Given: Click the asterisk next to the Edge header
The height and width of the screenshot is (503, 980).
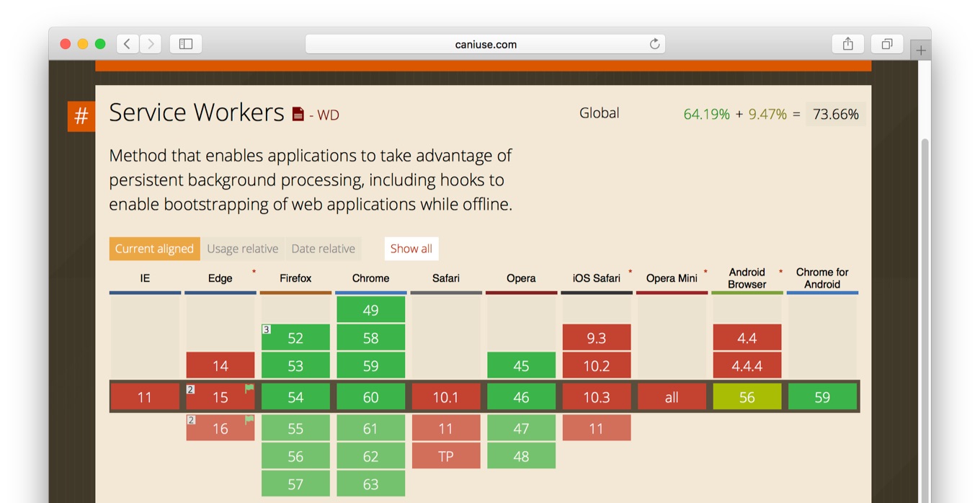Looking at the screenshot, I should pos(253,270).
